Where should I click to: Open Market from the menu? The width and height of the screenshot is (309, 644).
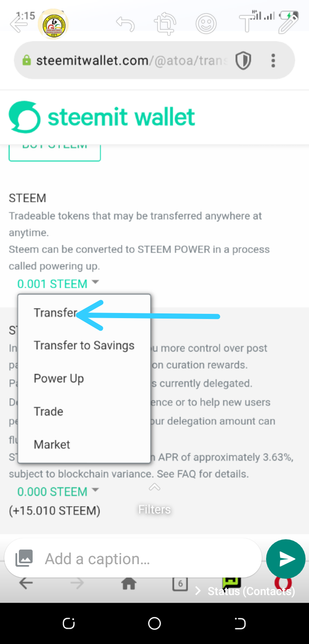[52, 444]
